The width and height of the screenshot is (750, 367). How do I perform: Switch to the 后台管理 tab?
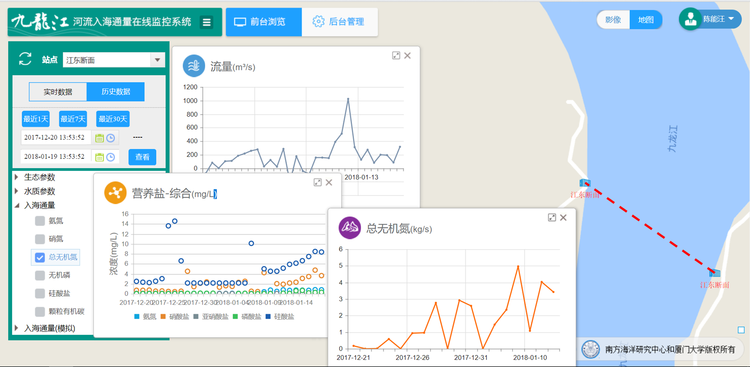point(339,22)
